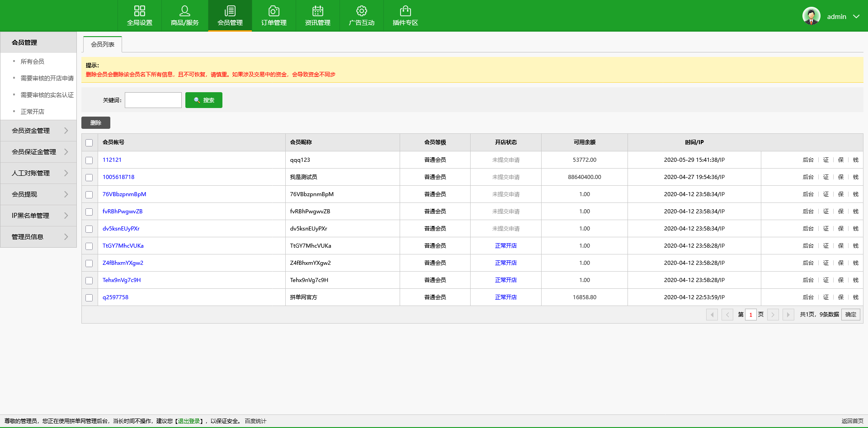Click the 可用余额 column header
This screenshot has height=428, width=868.
pyautogui.click(x=585, y=142)
